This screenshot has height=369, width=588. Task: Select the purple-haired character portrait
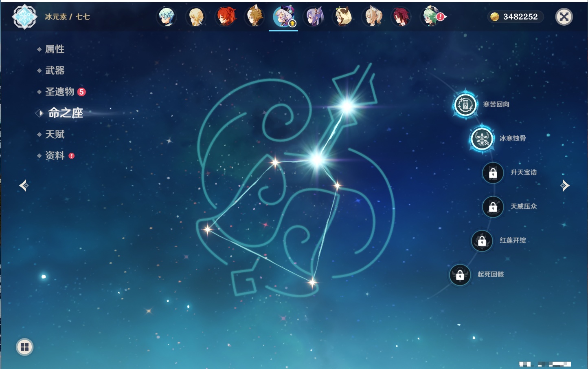pyautogui.click(x=313, y=17)
